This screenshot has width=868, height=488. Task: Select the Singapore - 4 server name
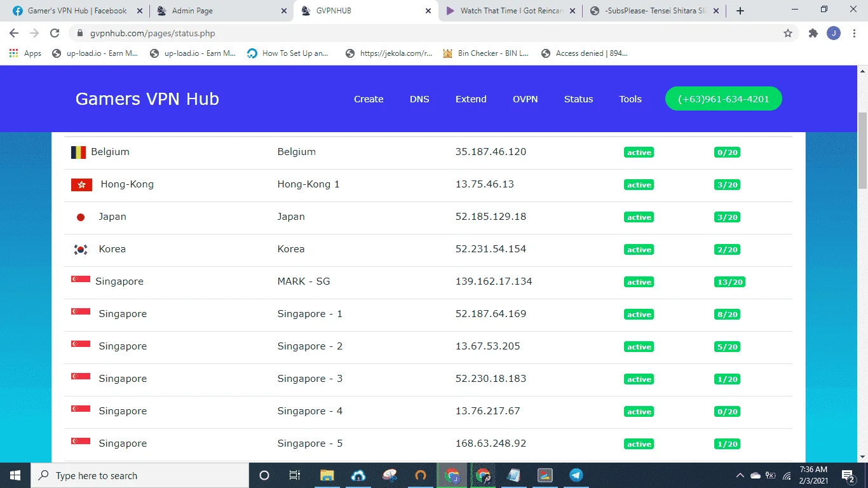[310, 411]
